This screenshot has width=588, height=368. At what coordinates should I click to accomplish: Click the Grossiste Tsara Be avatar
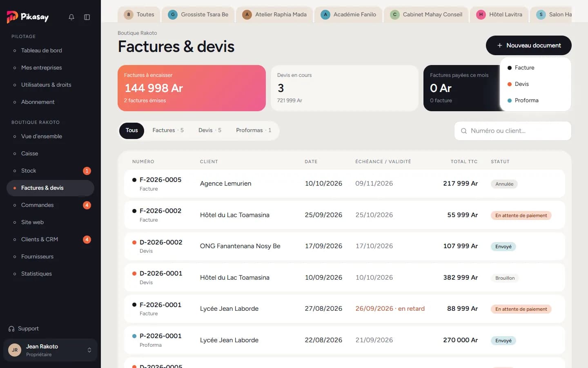[x=173, y=15]
